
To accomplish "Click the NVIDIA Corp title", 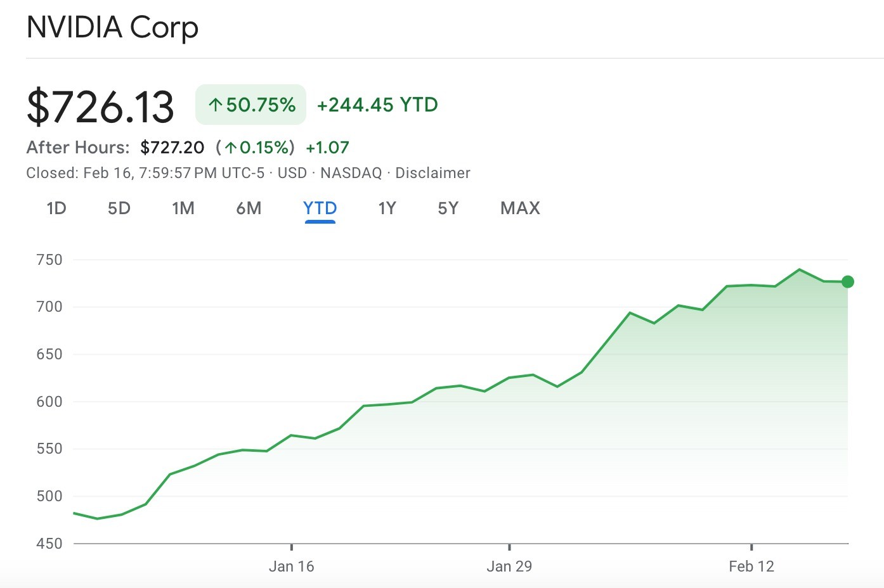I will click(113, 28).
